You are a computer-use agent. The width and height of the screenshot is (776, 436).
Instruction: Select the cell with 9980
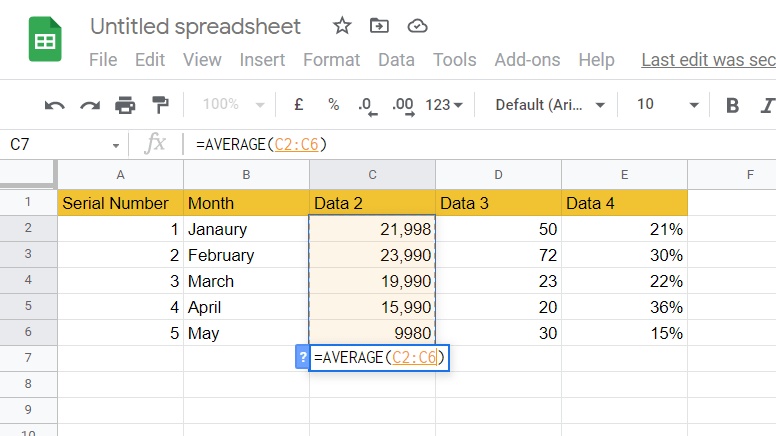[x=372, y=333]
